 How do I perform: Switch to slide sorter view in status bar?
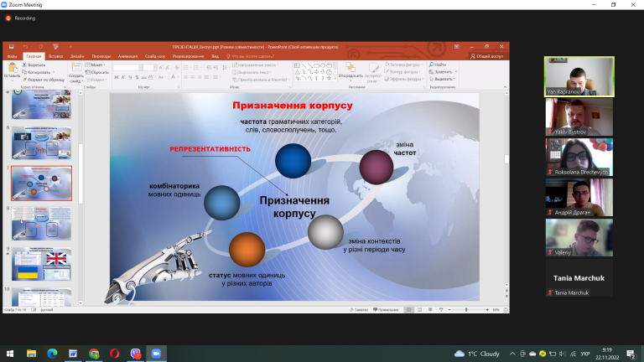coord(419,310)
